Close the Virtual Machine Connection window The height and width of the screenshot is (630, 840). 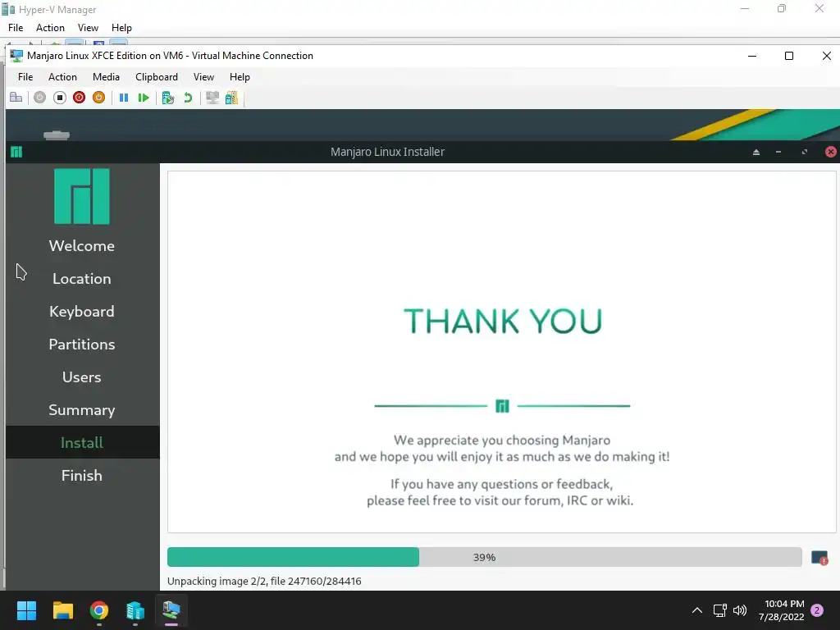tap(826, 56)
